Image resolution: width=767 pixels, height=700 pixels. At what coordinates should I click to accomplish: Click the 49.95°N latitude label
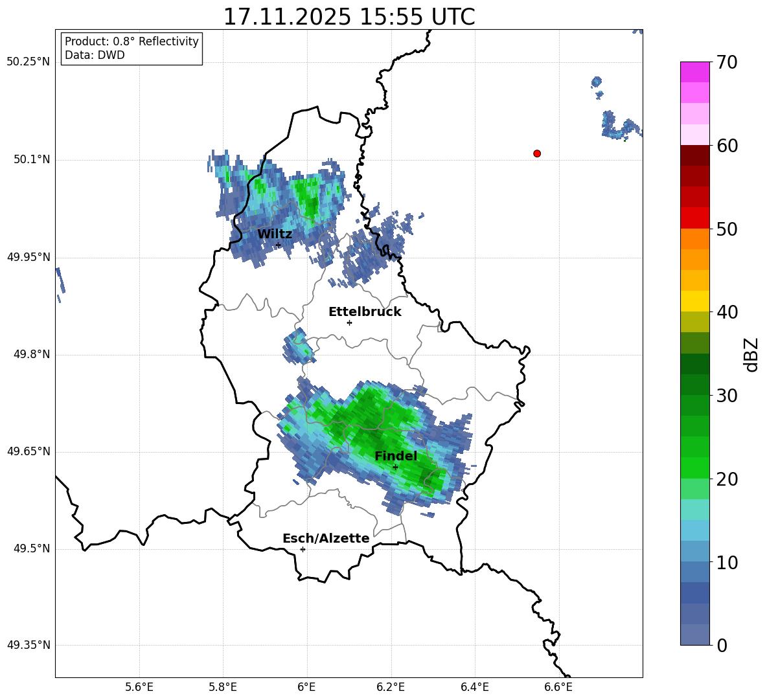(x=29, y=257)
